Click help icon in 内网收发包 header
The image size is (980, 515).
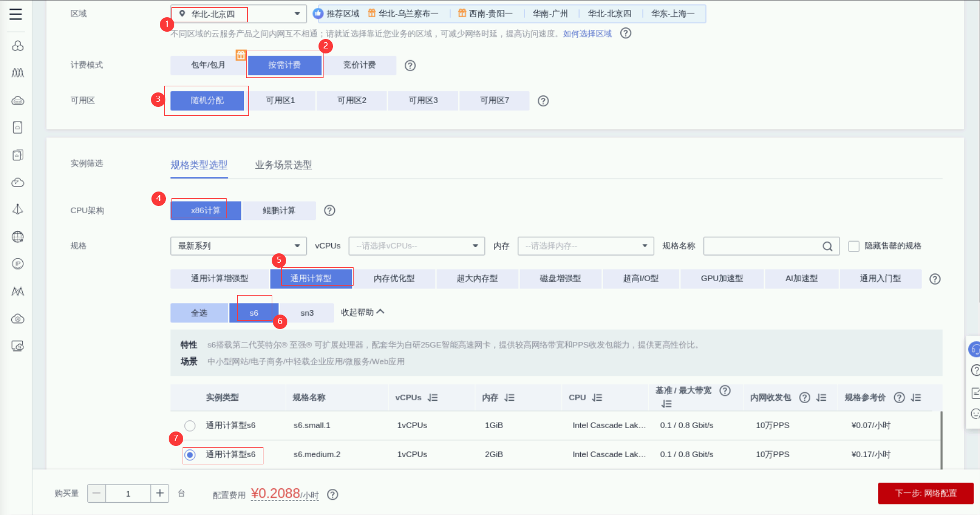point(805,398)
